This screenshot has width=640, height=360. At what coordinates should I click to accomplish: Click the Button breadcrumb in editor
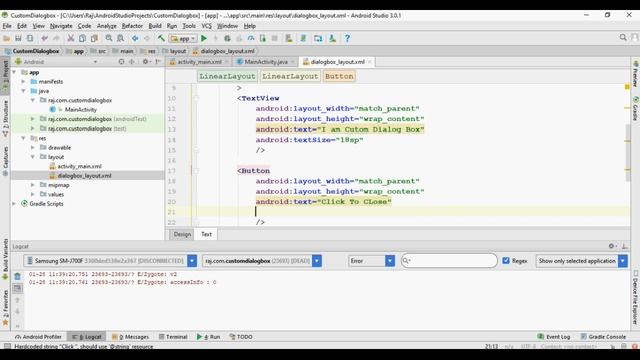(x=339, y=76)
